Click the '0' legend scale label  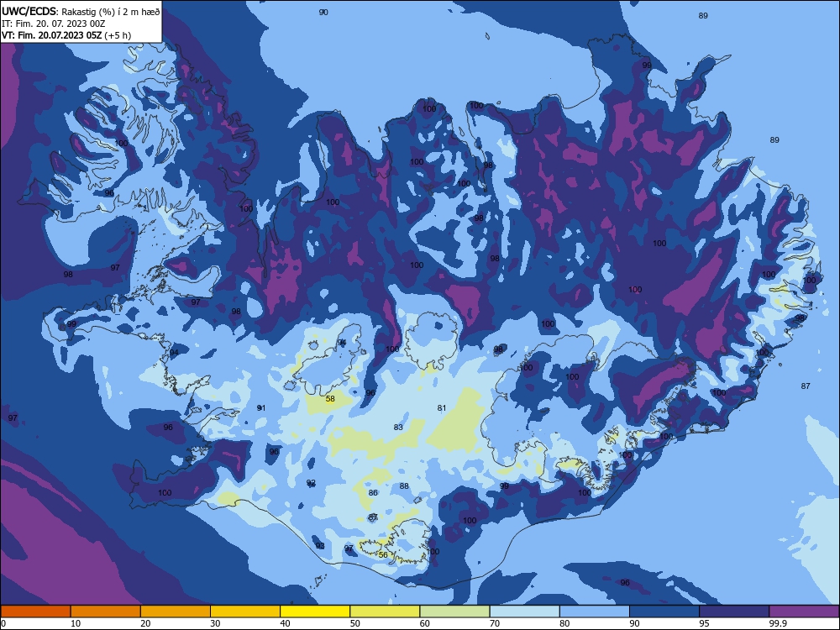tap(3, 623)
